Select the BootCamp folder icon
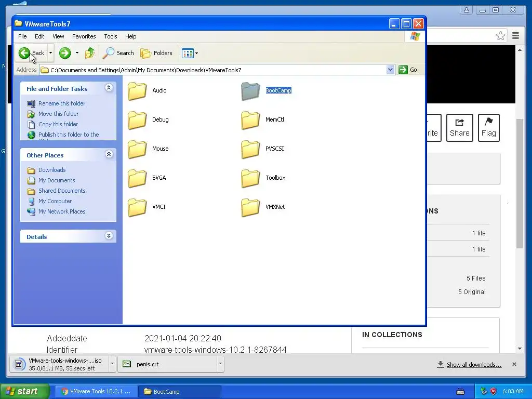The width and height of the screenshot is (532, 399). coord(250,91)
